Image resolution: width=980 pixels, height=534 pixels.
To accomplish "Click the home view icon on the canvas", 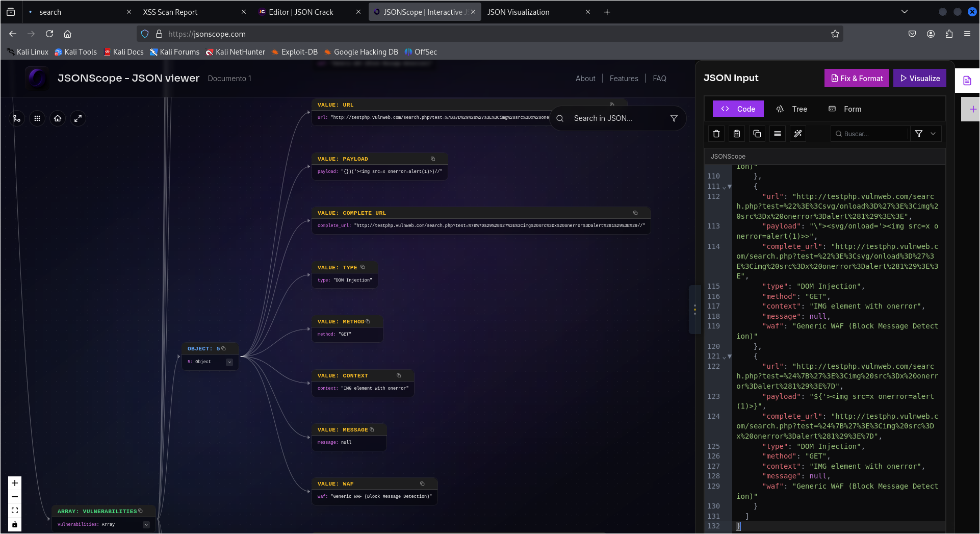I will point(57,118).
